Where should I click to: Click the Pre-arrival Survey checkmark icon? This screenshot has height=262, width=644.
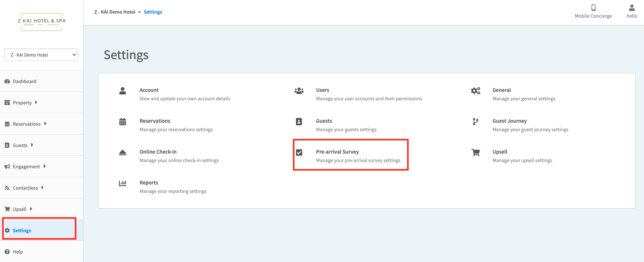pos(299,152)
